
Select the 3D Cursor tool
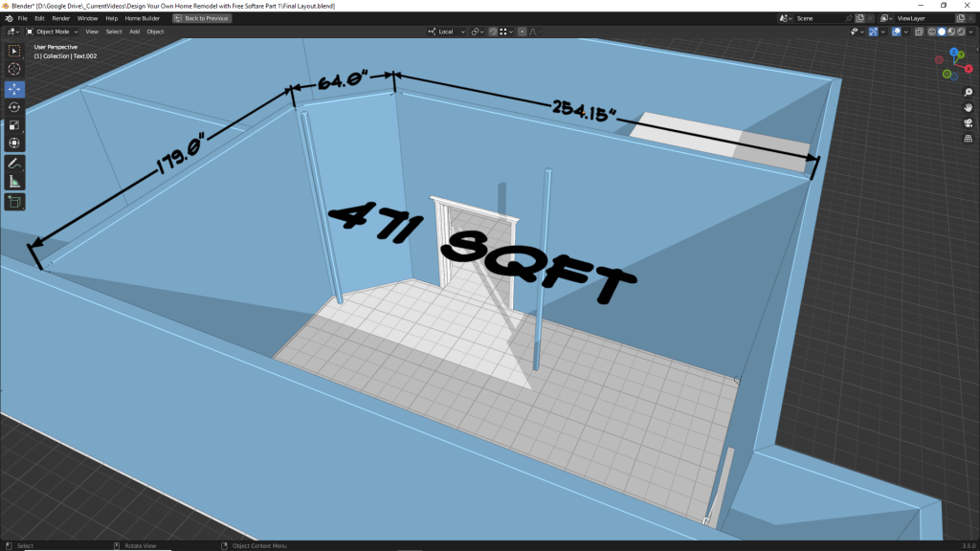point(14,69)
